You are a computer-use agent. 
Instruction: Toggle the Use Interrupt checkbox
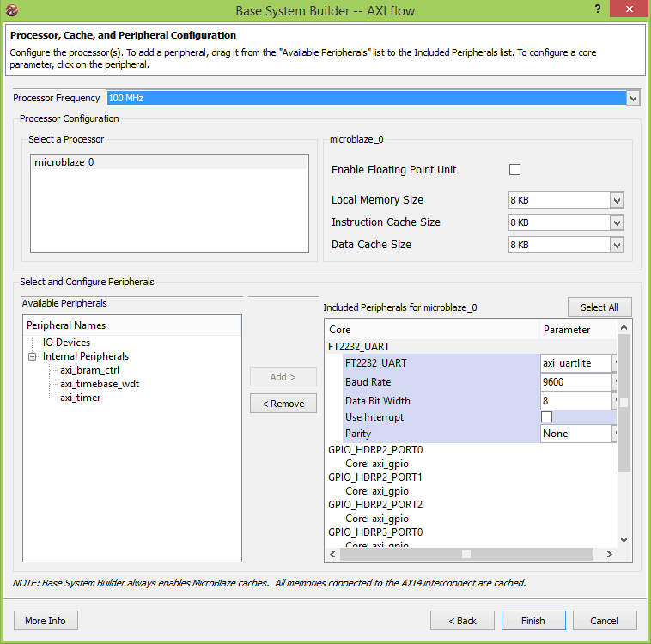click(x=546, y=417)
